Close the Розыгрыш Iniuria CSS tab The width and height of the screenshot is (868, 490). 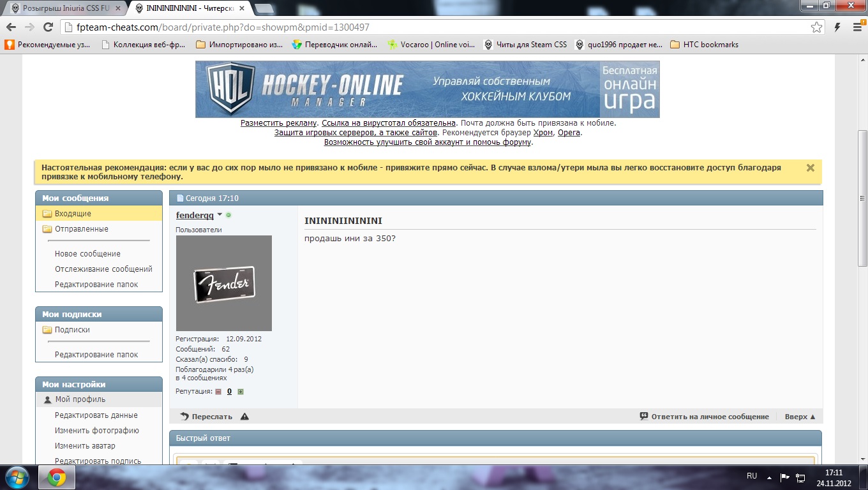117,8
